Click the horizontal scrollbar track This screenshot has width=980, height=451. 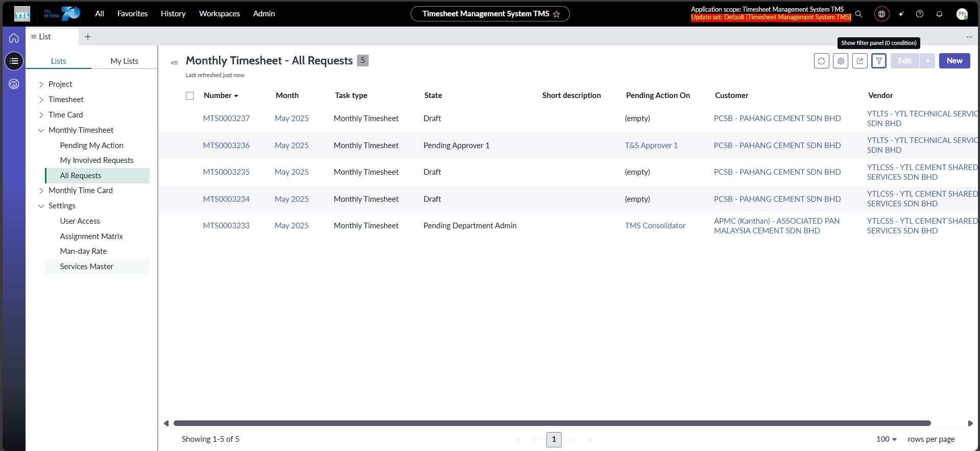[552, 423]
